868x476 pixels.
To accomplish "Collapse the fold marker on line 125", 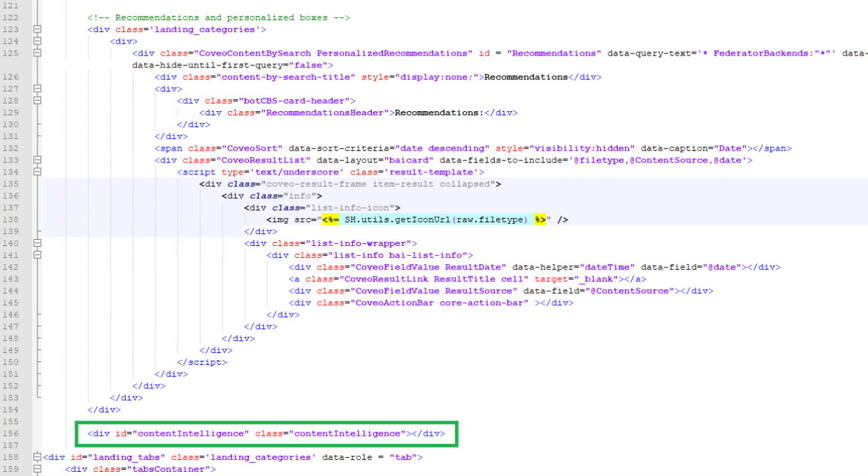I will (x=37, y=53).
